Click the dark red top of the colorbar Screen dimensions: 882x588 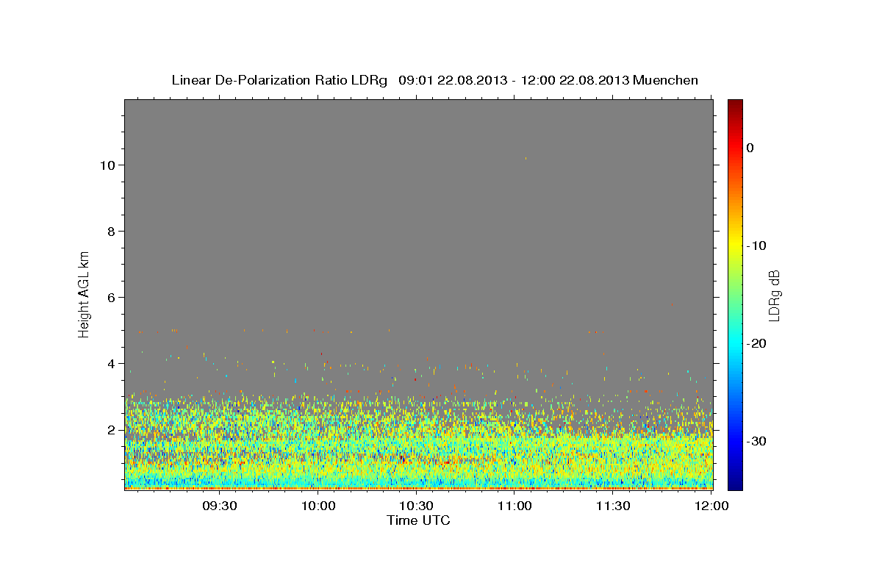735,104
